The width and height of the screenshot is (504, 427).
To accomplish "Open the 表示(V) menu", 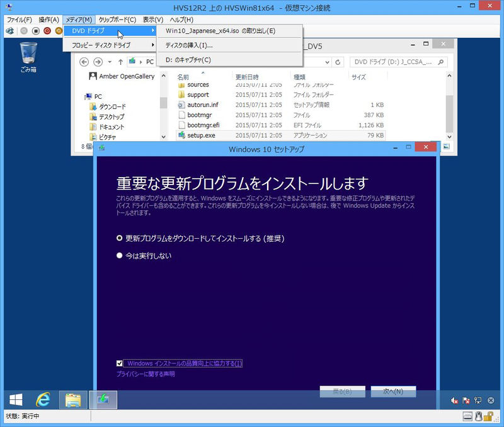I will tap(153, 20).
